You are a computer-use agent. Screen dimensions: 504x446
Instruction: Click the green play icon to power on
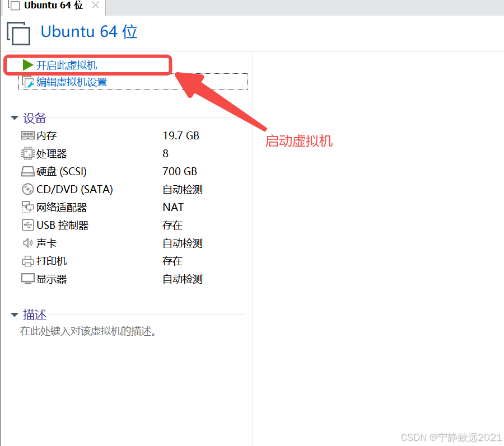pyautogui.click(x=28, y=65)
